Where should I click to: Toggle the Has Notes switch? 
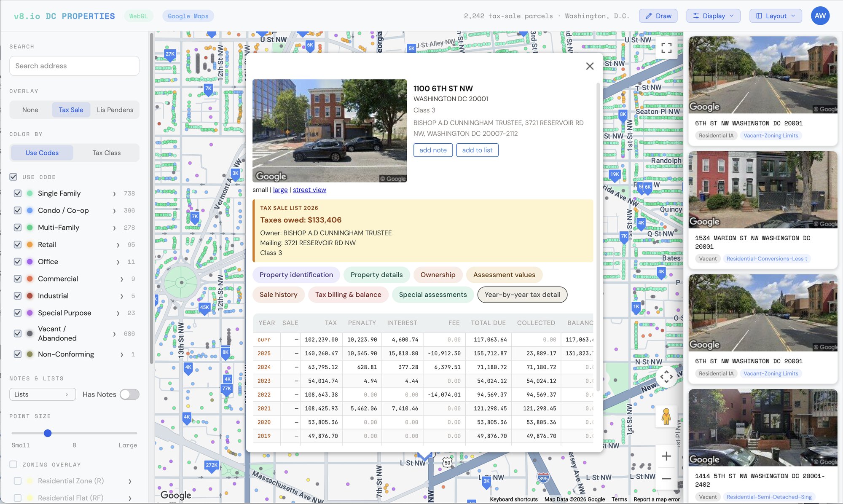129,394
